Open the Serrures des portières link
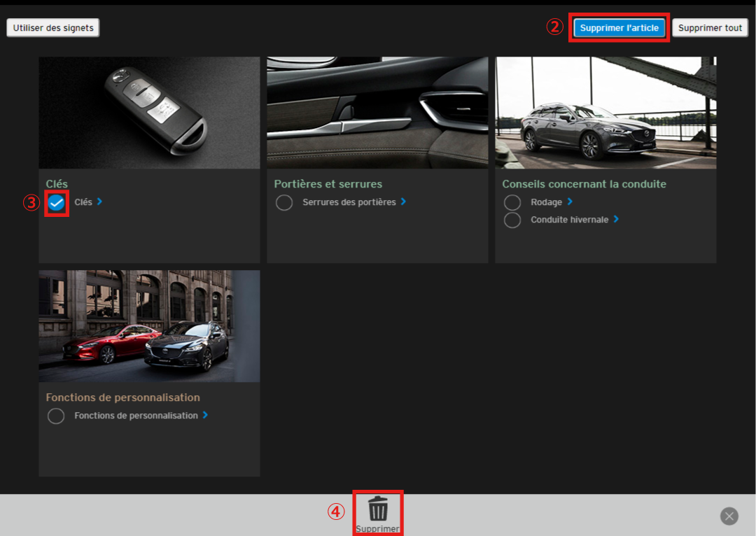 pos(349,202)
